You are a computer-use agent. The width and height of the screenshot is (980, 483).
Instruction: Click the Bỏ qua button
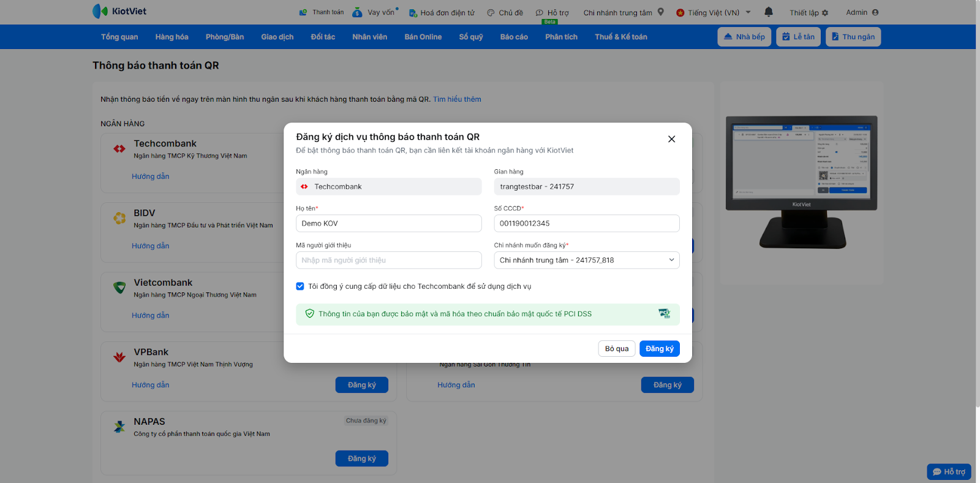point(616,349)
